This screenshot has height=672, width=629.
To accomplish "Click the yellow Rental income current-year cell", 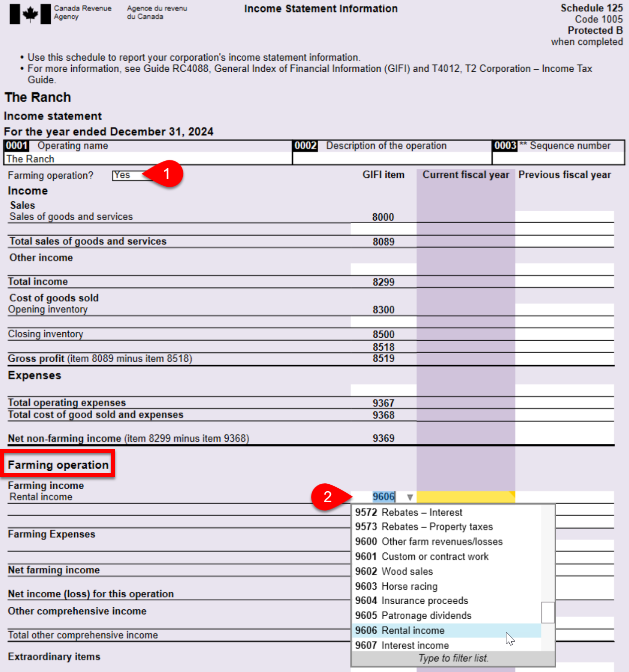I will point(466,497).
